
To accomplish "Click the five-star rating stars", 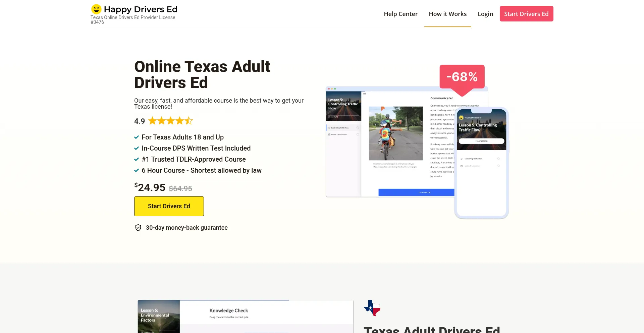I will (170, 121).
